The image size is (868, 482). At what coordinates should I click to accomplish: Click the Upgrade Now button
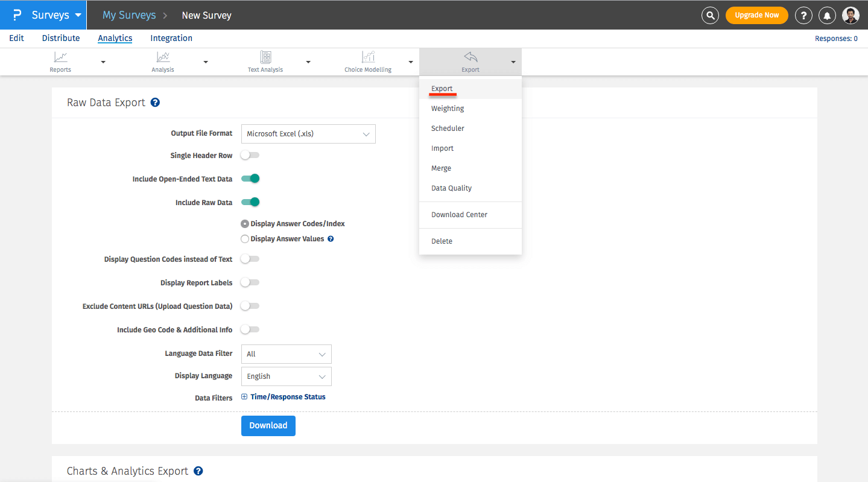[x=756, y=15]
